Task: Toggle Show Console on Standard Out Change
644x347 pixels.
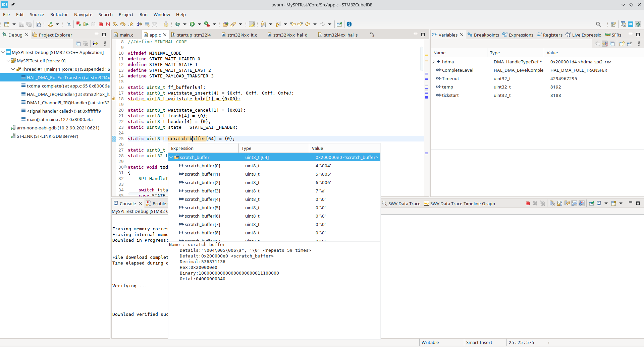Action: [574, 204]
